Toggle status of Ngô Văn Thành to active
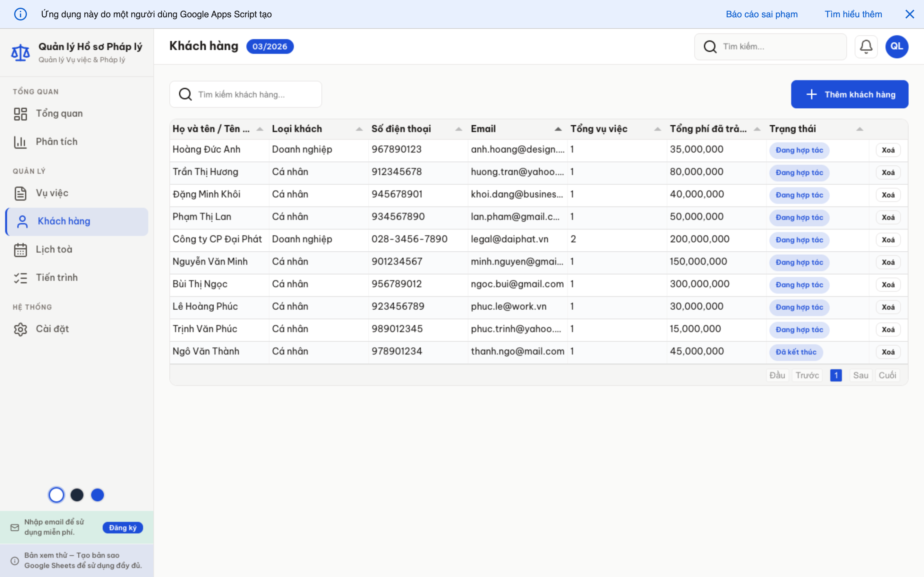This screenshot has height=577, width=924. coord(797,352)
